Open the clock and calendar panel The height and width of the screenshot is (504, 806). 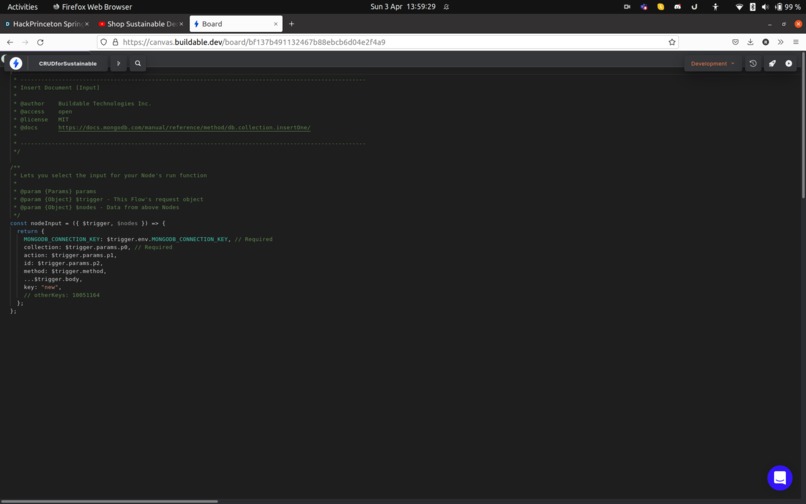click(x=403, y=7)
